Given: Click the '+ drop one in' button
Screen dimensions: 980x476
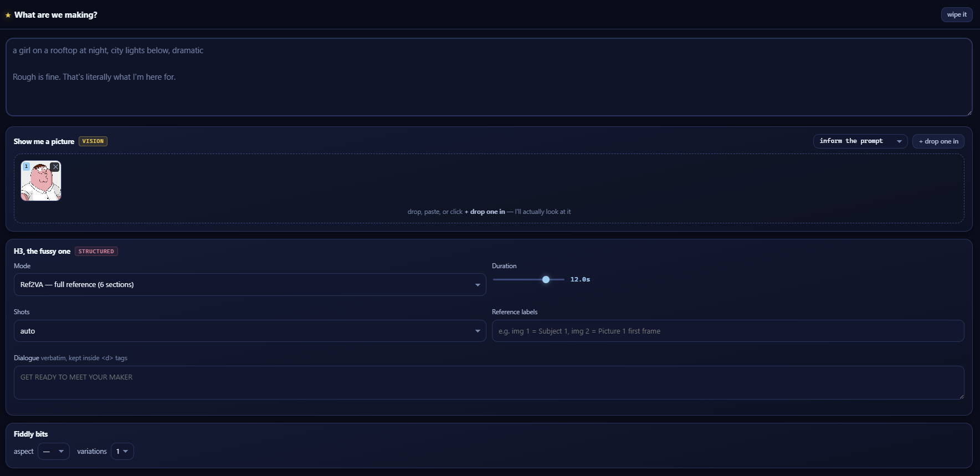Looking at the screenshot, I should click(938, 141).
